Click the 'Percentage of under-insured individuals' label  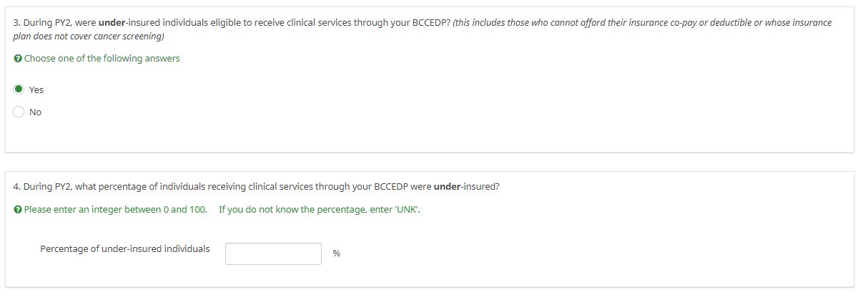[125, 249]
